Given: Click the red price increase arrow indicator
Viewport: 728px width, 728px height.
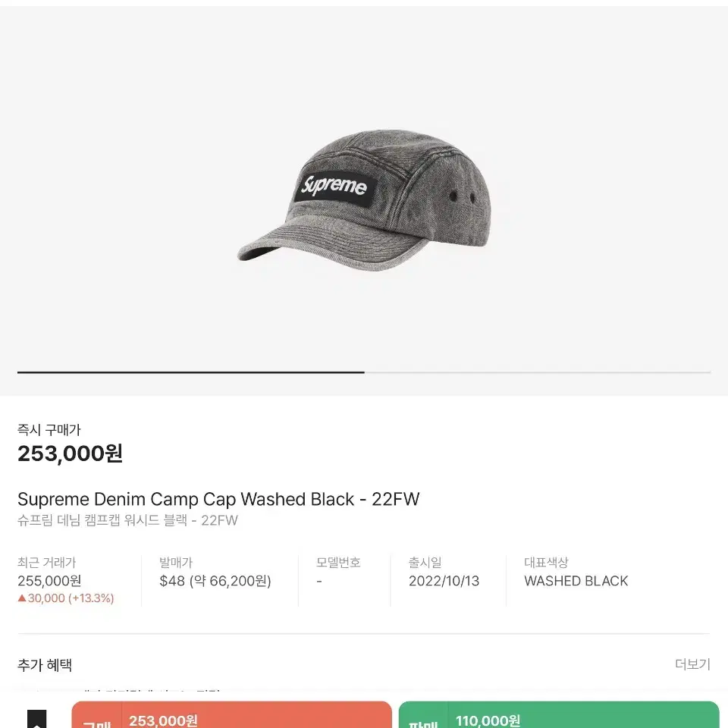Looking at the screenshot, I should (22, 598).
